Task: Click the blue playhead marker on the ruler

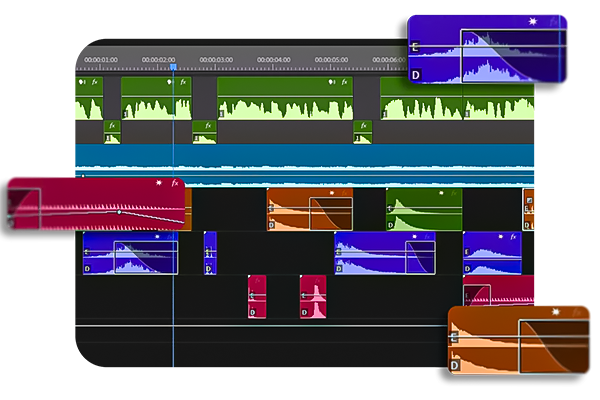Action: pyautogui.click(x=172, y=68)
